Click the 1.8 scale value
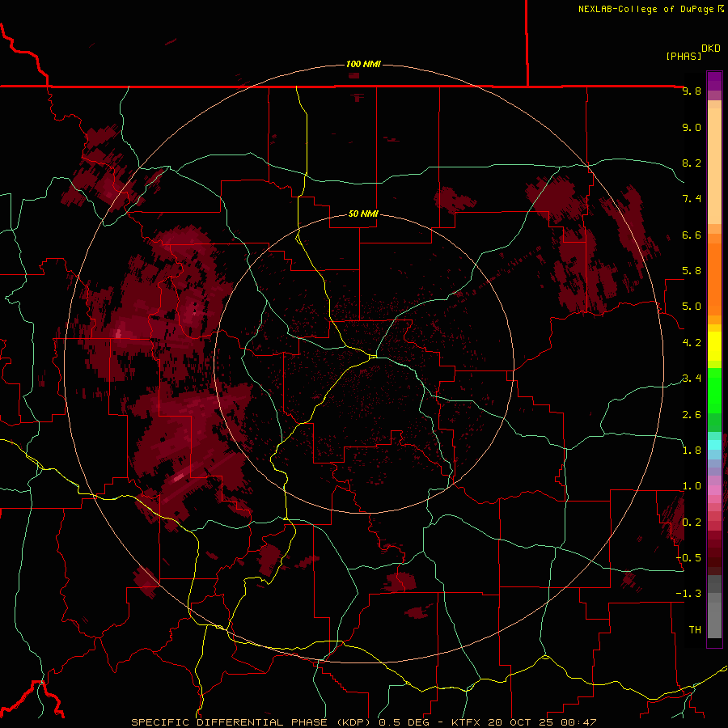This screenshot has height=728, width=728. point(692,451)
